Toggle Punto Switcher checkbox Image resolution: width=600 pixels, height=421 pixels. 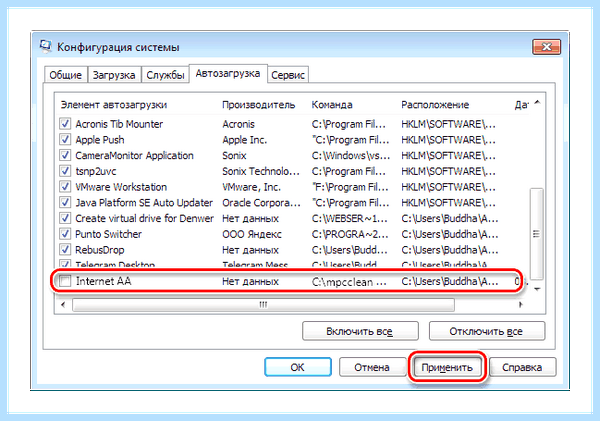pyautogui.click(x=65, y=233)
